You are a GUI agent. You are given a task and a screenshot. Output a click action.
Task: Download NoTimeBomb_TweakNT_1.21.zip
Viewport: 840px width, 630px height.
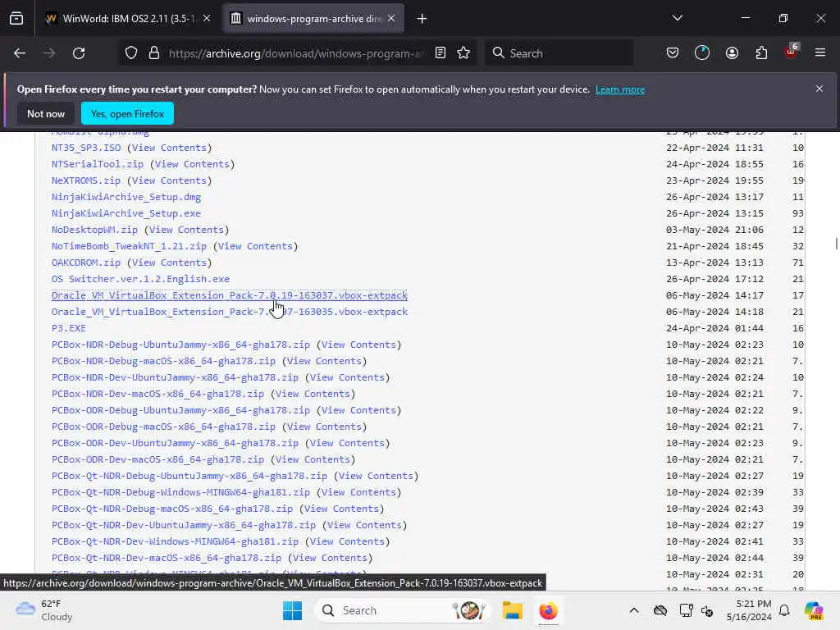[129, 246]
